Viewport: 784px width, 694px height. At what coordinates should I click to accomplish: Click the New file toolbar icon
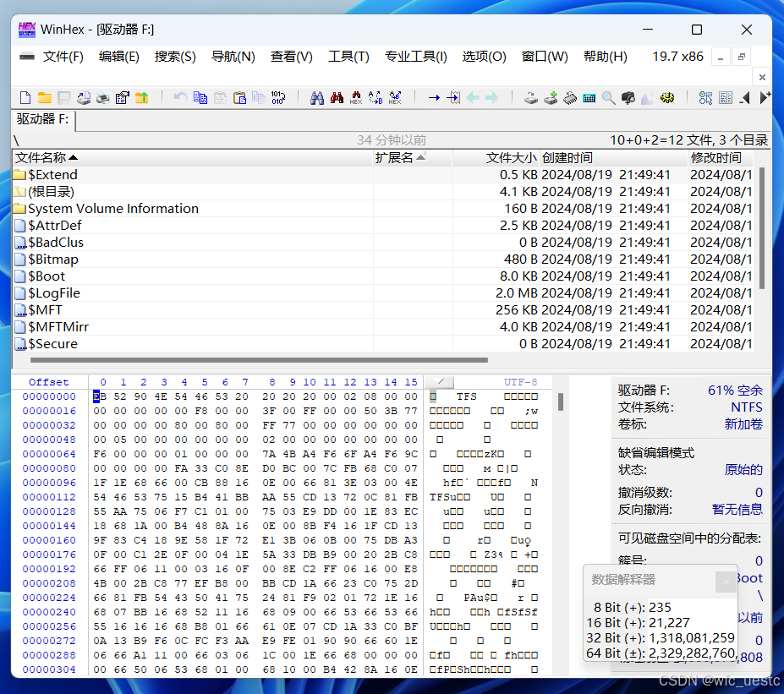[25, 98]
